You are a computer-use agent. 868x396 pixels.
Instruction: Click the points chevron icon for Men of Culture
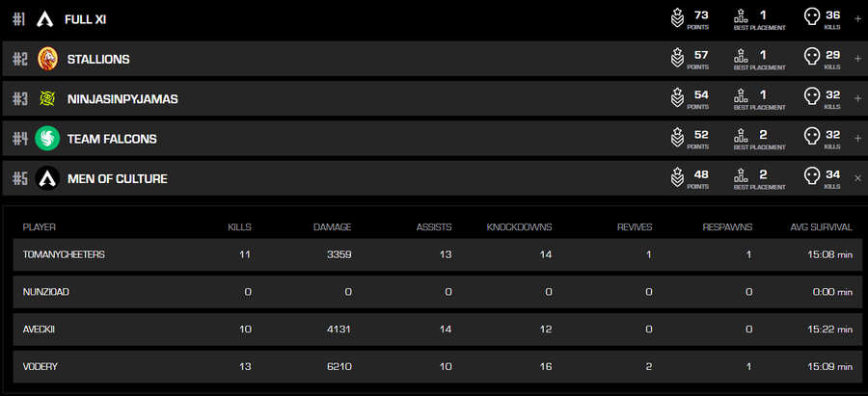click(676, 178)
